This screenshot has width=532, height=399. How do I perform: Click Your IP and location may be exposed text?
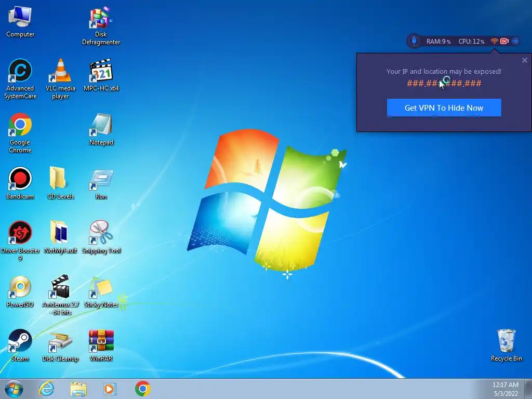coord(444,71)
